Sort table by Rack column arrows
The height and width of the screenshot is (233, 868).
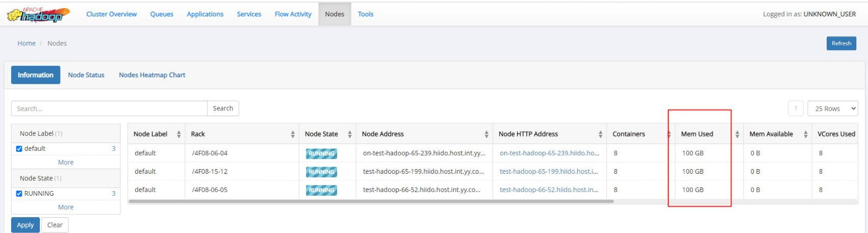coord(293,134)
